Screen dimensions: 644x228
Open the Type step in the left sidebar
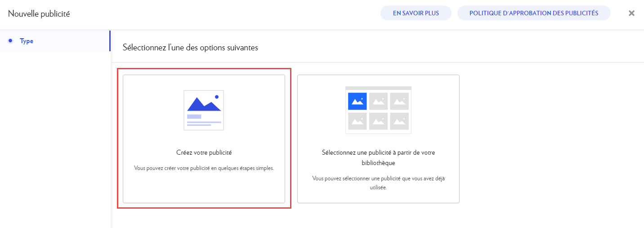[27, 41]
